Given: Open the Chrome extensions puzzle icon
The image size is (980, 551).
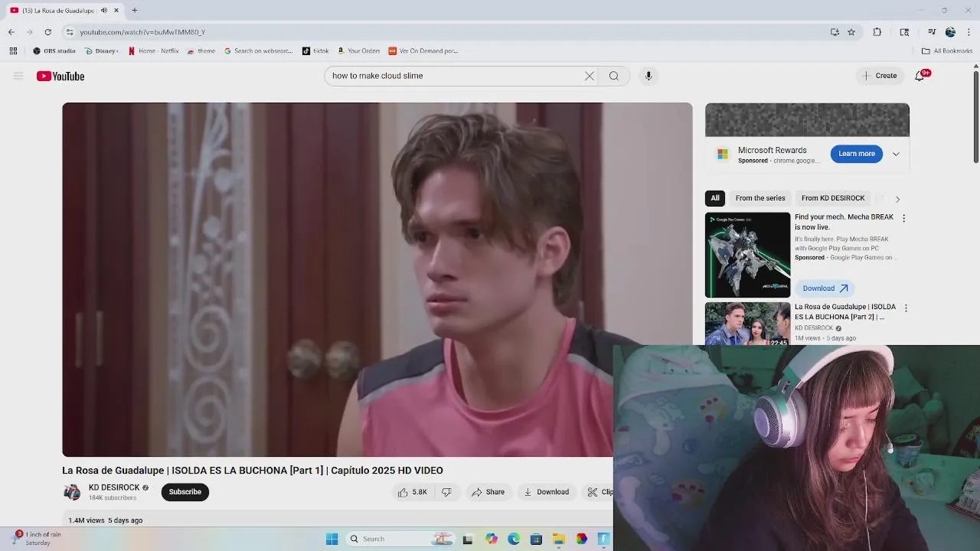Looking at the screenshot, I should (x=877, y=32).
